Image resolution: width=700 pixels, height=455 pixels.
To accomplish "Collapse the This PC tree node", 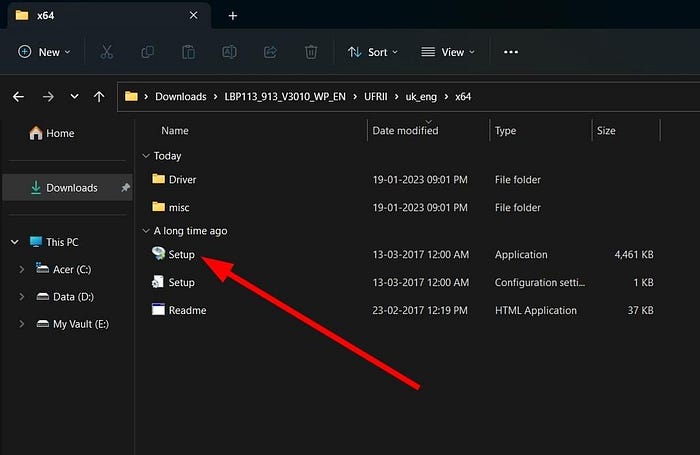I will click(x=15, y=242).
